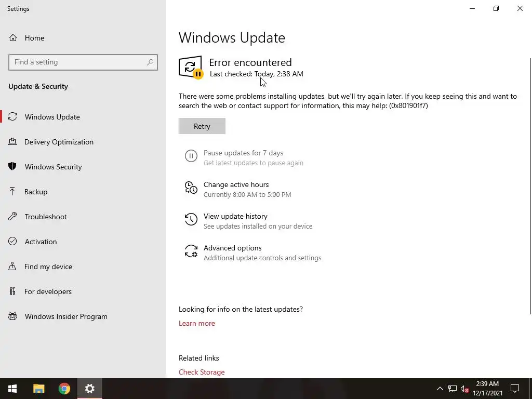
Task: Open File Explorer from the taskbar
Action: click(38, 389)
